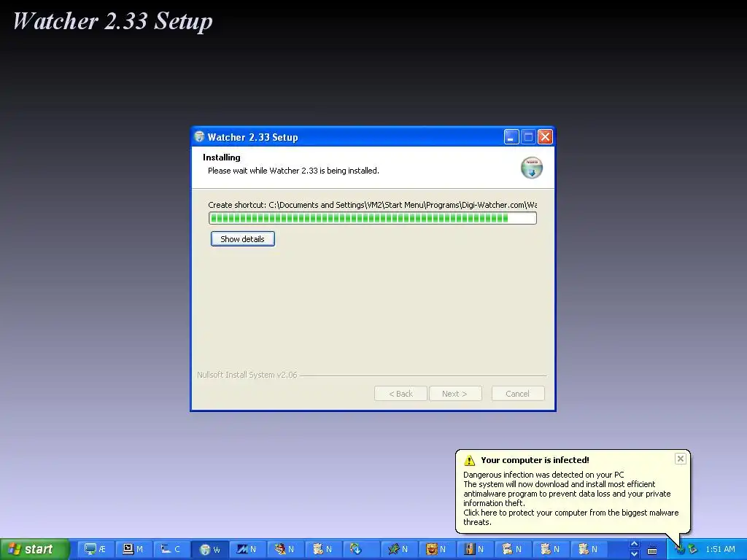Click the Show details button
Screen dimensions: 747x560
click(x=242, y=239)
